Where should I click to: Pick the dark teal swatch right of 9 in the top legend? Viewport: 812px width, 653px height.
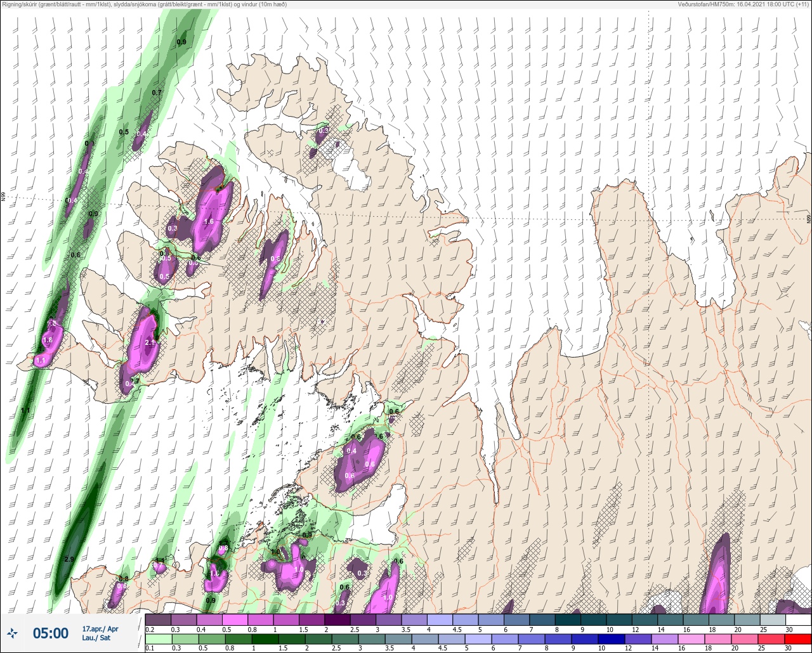tap(593, 619)
